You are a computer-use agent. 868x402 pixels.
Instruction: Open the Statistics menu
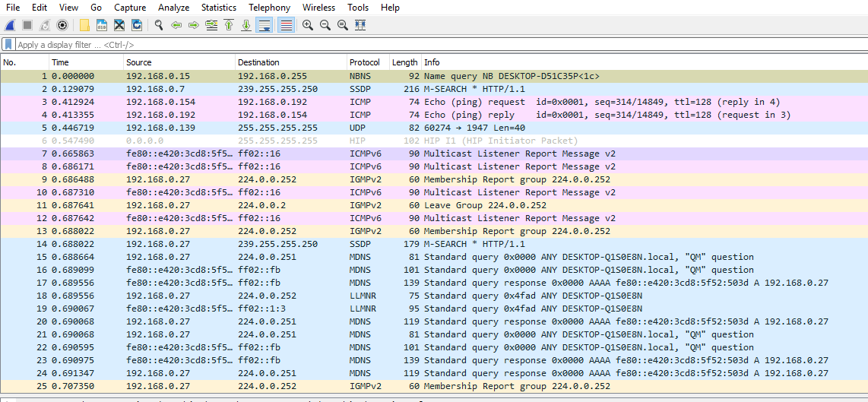click(x=218, y=8)
